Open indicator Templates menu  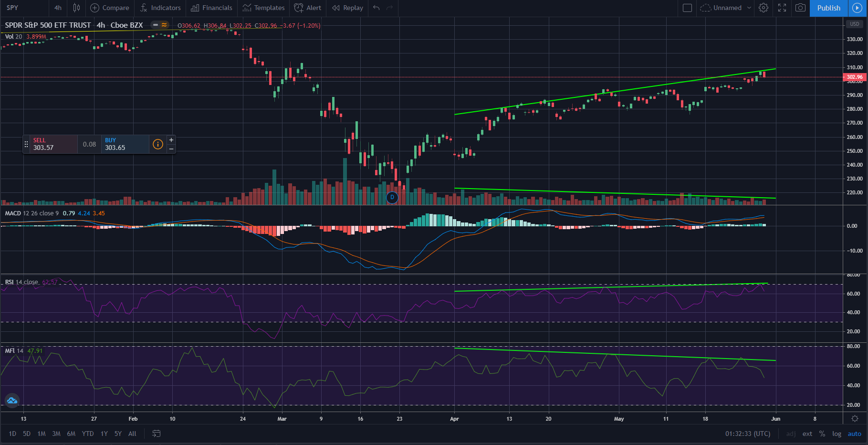263,8
